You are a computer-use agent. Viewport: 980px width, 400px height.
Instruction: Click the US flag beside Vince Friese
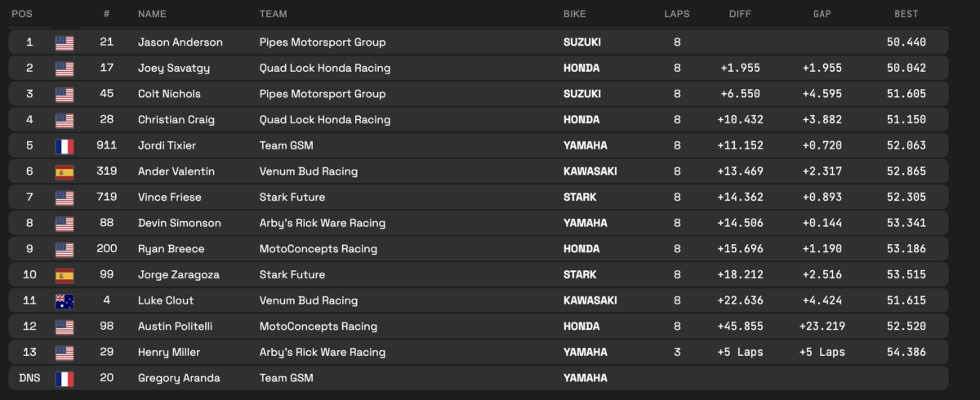tap(65, 198)
